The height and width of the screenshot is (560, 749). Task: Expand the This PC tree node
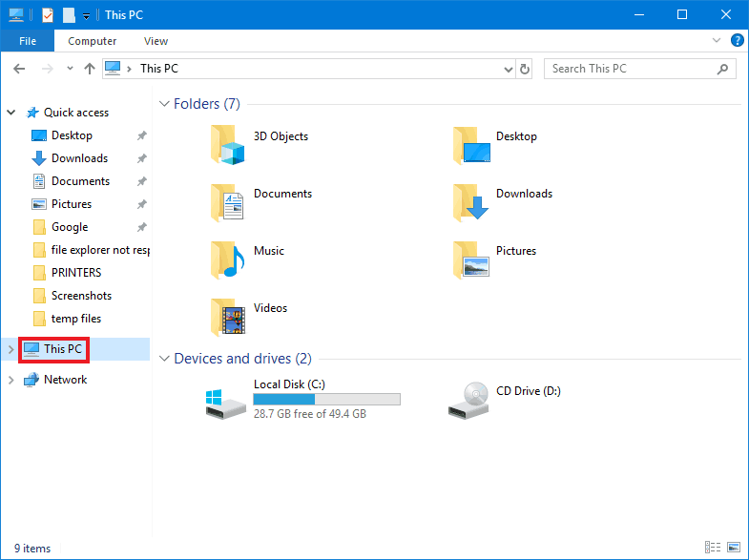pos(11,349)
